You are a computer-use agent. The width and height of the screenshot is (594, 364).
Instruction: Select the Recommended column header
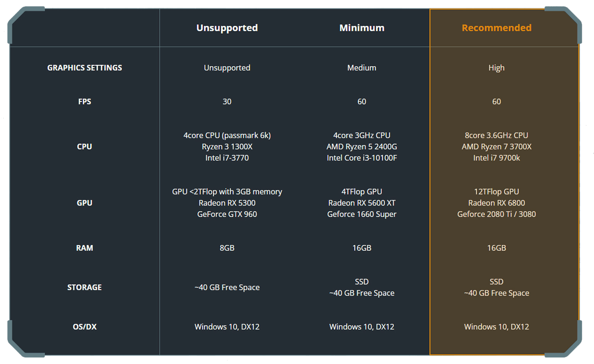pos(496,28)
